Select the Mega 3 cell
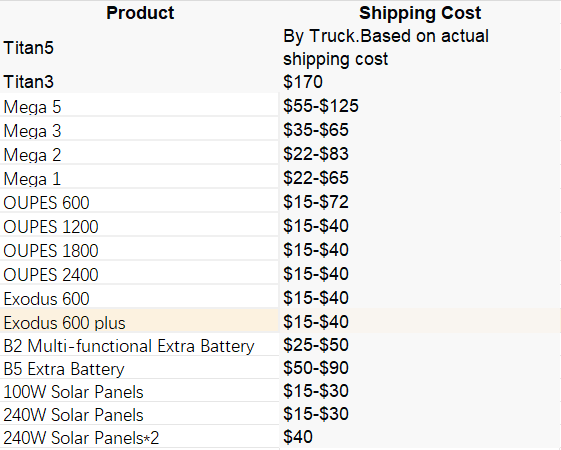The width and height of the screenshot is (561, 450). [140, 130]
